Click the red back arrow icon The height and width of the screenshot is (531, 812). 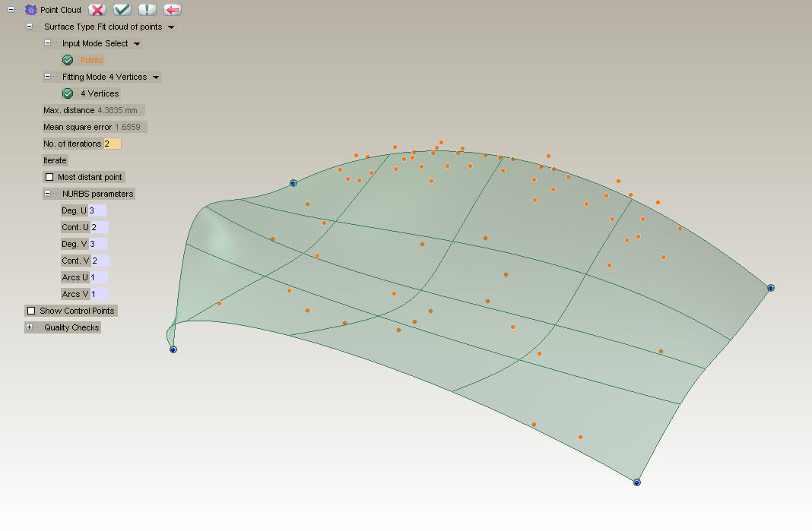172,10
